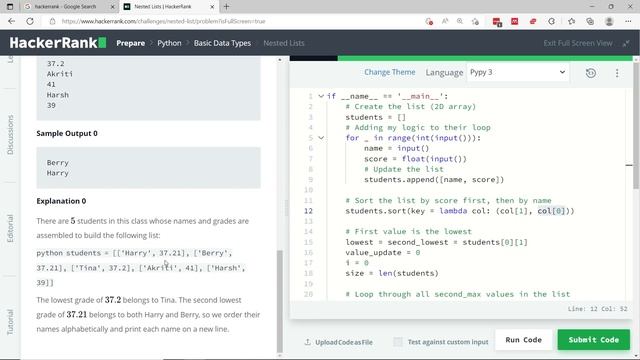This screenshot has height=360, width=640.
Task: Click 'Explanation 0' heading
Action: click(x=61, y=201)
